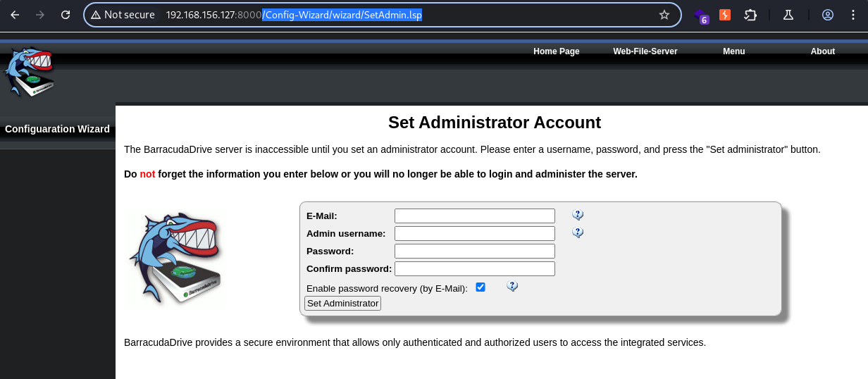Click the help icon beside E-Mail
Viewport: 868px width, 379px height.
[x=578, y=215]
